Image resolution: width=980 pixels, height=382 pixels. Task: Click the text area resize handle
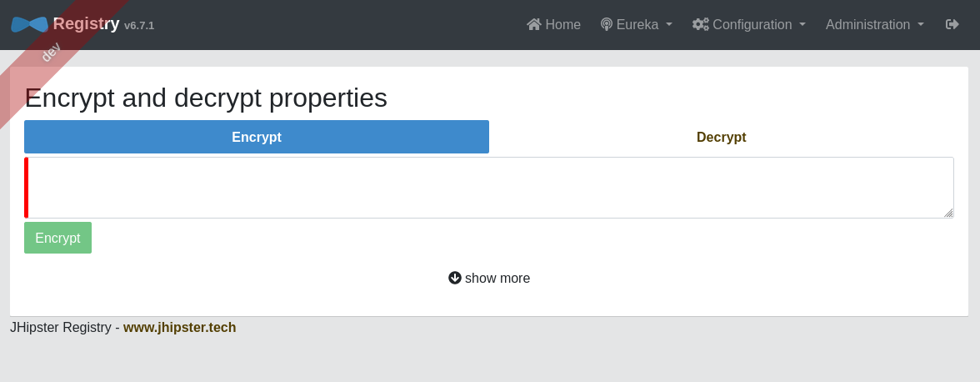click(x=948, y=213)
